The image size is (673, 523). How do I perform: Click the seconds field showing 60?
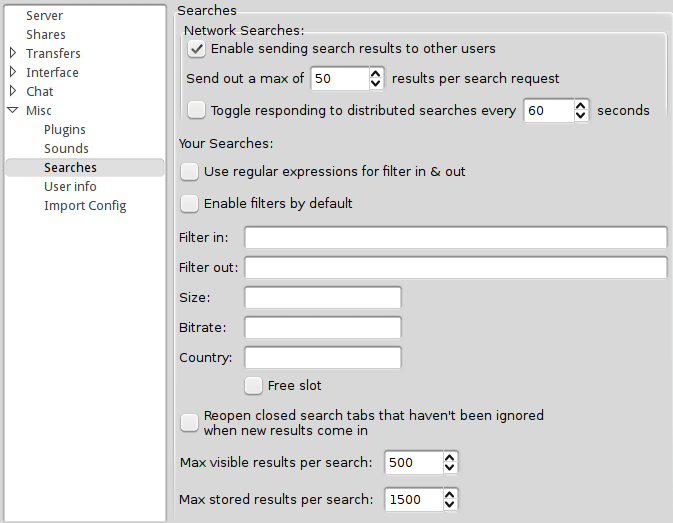(x=549, y=110)
